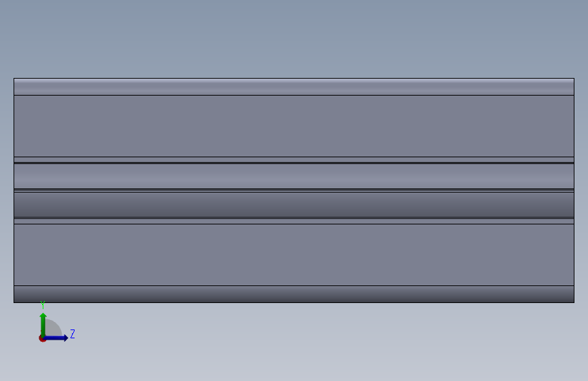Select the light rounded middle band
The image size is (588, 381).
click(x=294, y=176)
